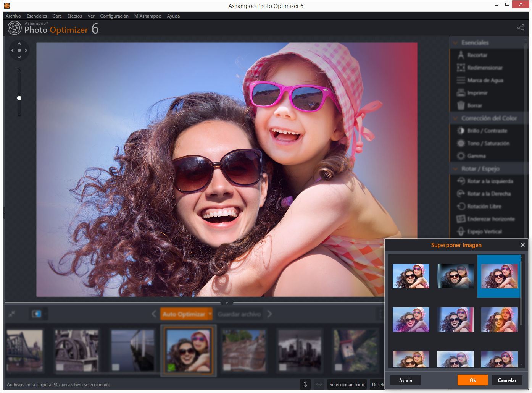This screenshot has width=532, height=393.
Task: Click the share icon in header
Action: click(521, 28)
